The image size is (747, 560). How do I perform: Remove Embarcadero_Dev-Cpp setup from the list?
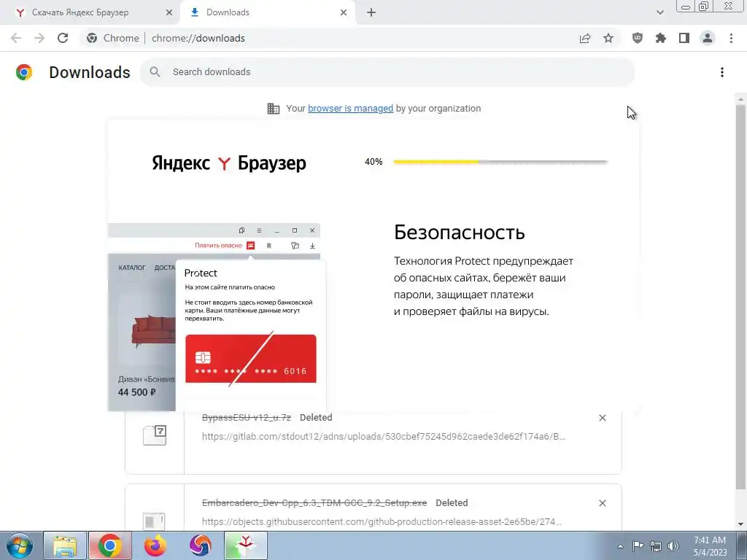click(x=602, y=503)
